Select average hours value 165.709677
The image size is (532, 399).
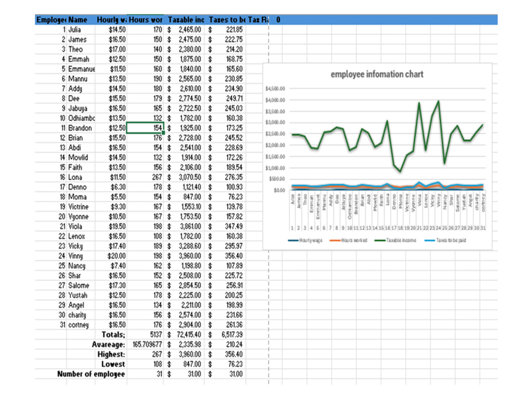coord(145,344)
